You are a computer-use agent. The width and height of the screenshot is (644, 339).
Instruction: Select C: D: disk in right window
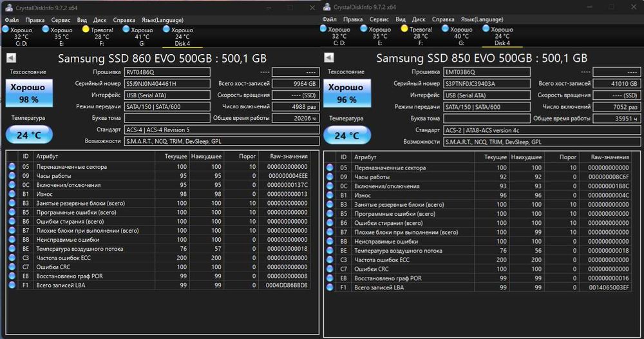coord(336,35)
